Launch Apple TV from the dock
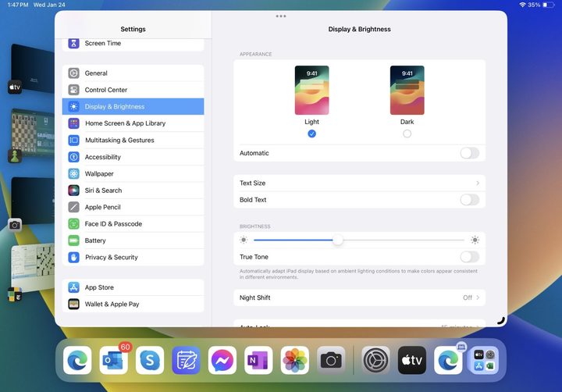The width and height of the screenshot is (562, 392). coord(412,360)
